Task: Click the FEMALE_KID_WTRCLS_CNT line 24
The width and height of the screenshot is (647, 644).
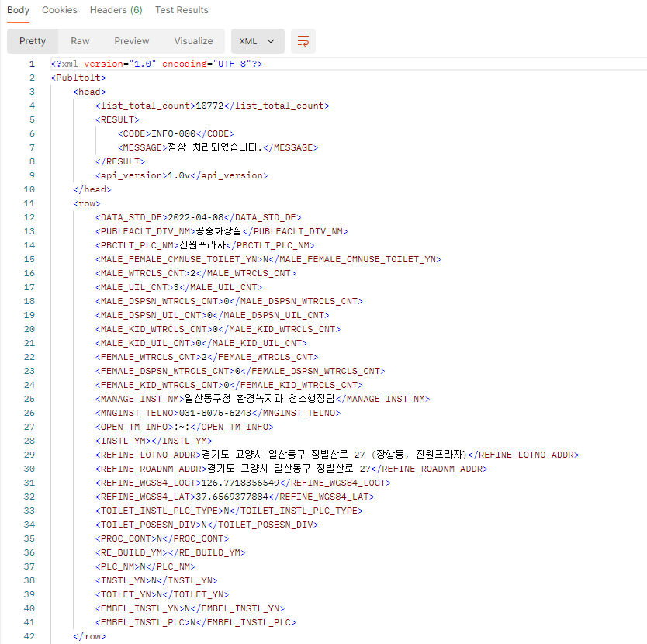Action: pyautogui.click(x=229, y=385)
